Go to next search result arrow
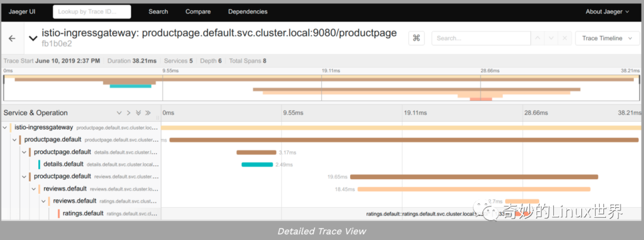Viewport: 644px width, 240px height. pyautogui.click(x=551, y=38)
